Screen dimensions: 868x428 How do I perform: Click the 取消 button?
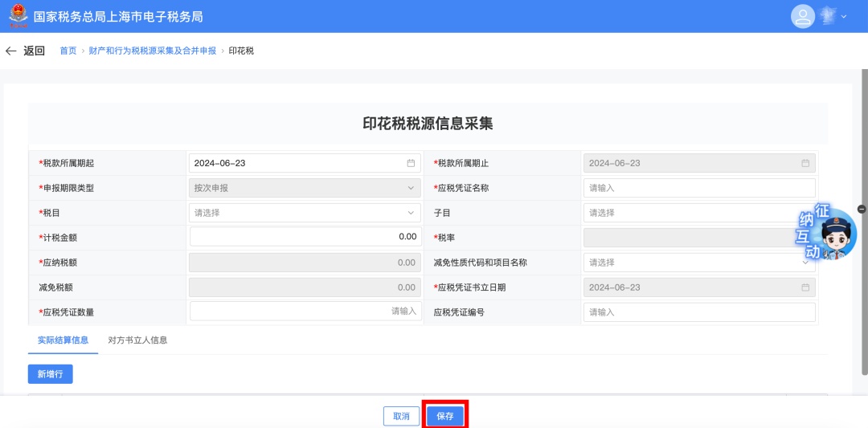tap(401, 416)
